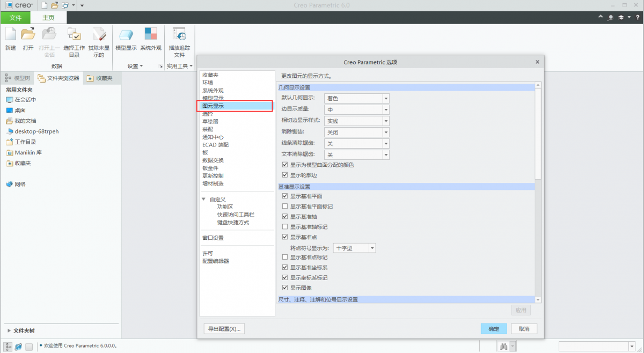Viewport: 644px width, 353px height.
Task: Open Manikin 库 location
Action: point(24,152)
